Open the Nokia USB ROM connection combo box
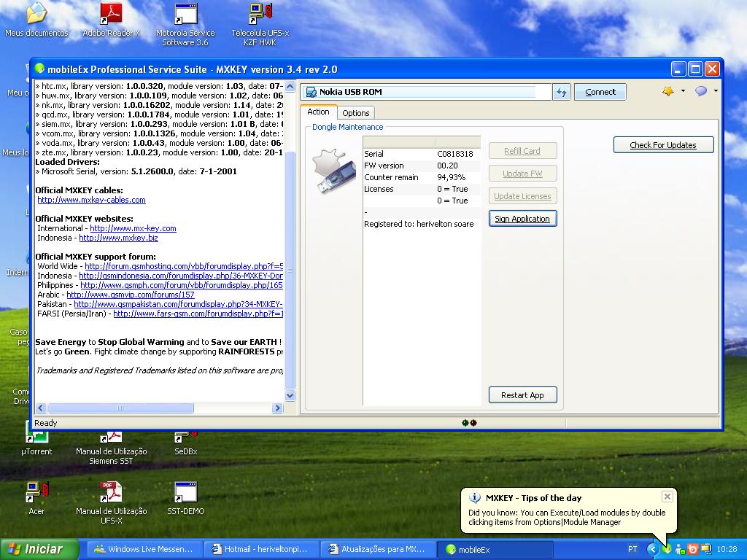 425,92
